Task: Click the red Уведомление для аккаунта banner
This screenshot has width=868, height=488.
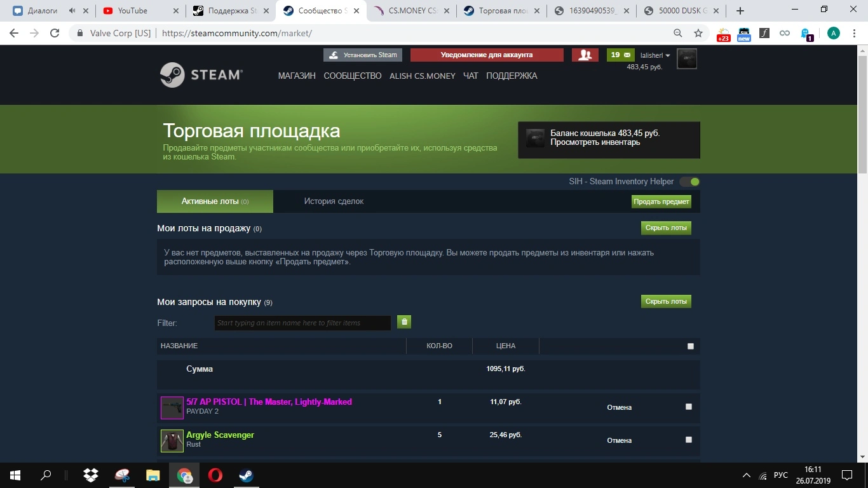Action: tap(487, 55)
